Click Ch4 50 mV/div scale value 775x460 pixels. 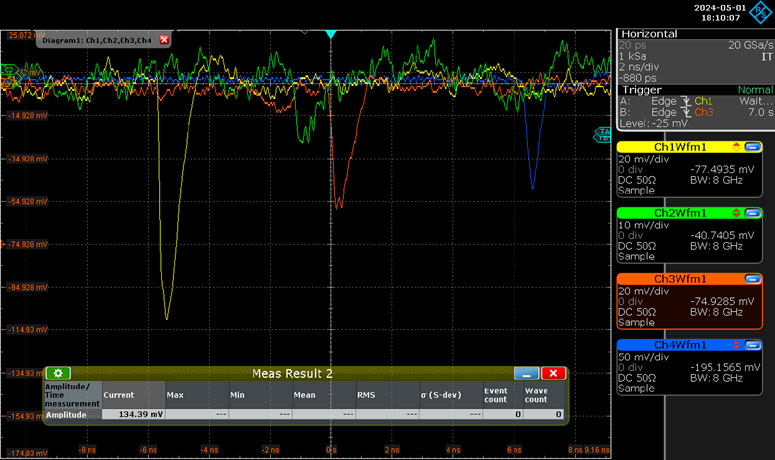pos(644,357)
